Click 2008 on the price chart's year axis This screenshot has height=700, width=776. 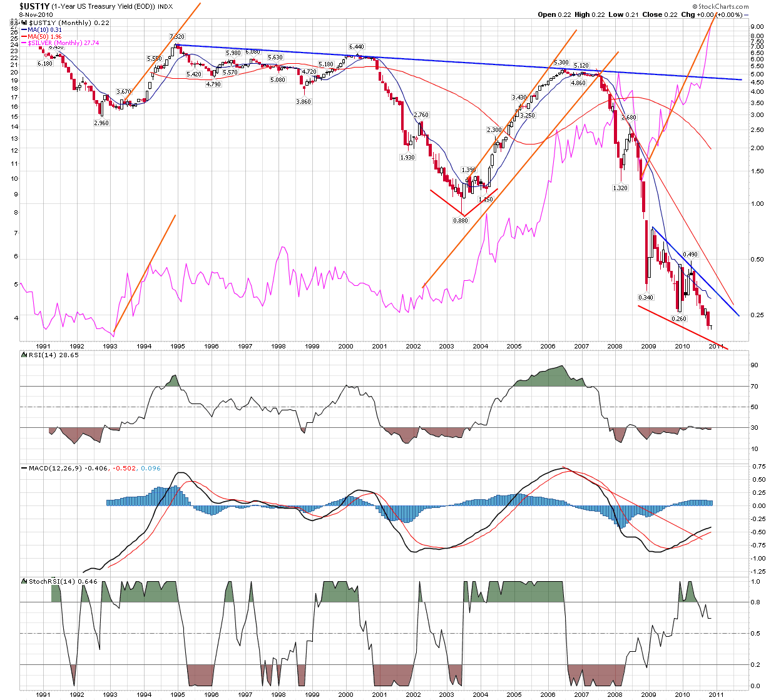pos(615,346)
